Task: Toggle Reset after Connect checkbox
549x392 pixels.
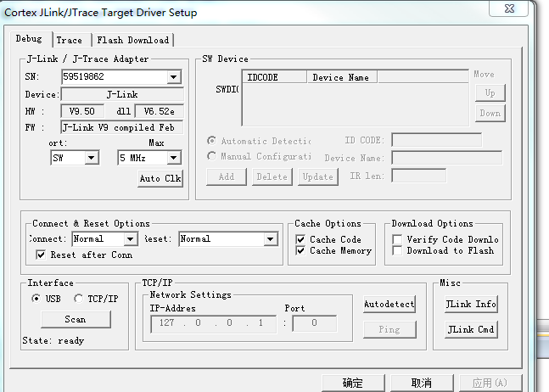Action: [42, 255]
